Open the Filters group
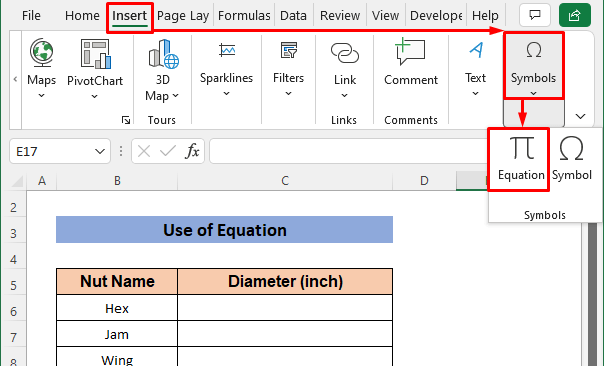Viewport: 604px width, 366px height. 288,69
